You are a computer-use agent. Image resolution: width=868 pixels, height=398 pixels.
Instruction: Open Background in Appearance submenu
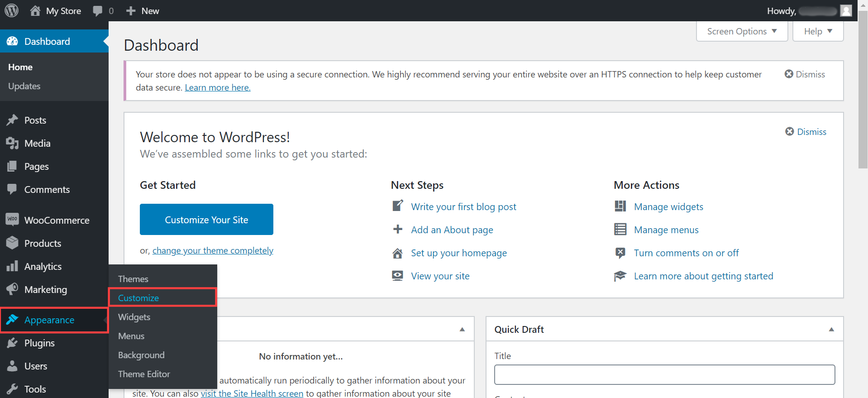coord(141,355)
